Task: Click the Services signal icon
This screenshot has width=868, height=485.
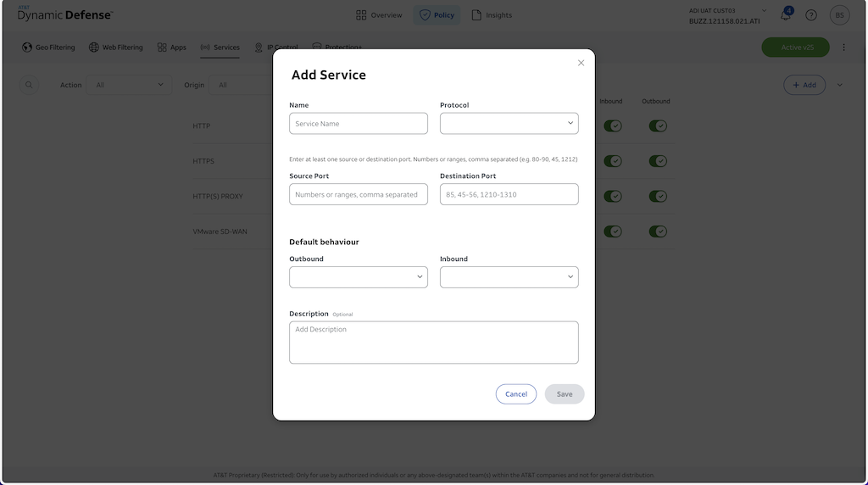Action: point(205,47)
